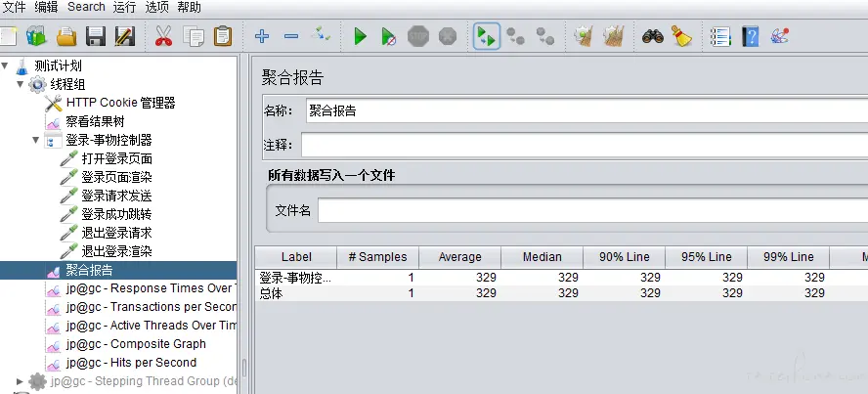
Task: Select HTTP Cookie 管理器 in the tree
Action: (x=120, y=103)
